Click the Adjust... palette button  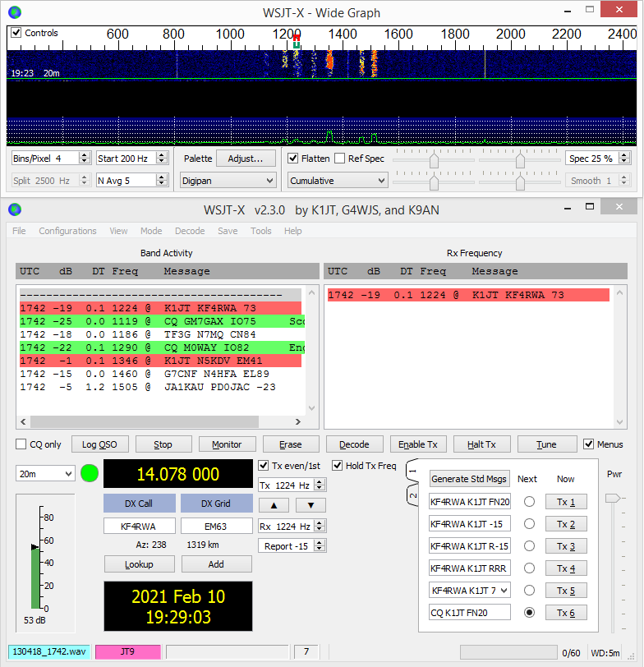[246, 159]
